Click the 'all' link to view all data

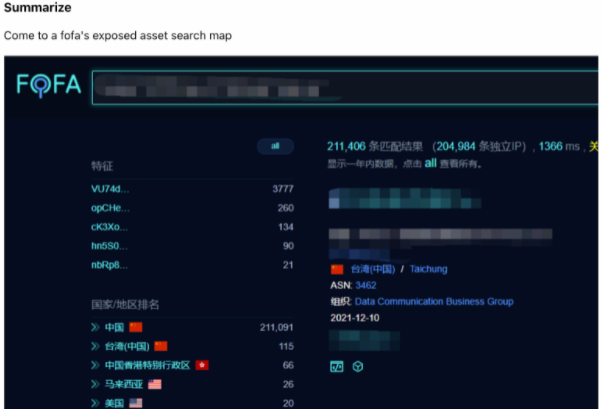point(430,163)
